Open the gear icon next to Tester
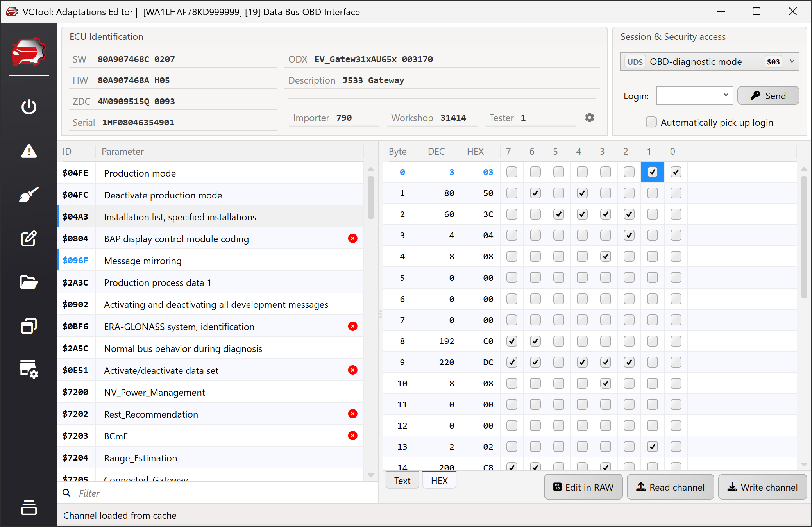Viewport: 812px width, 527px height. [590, 118]
